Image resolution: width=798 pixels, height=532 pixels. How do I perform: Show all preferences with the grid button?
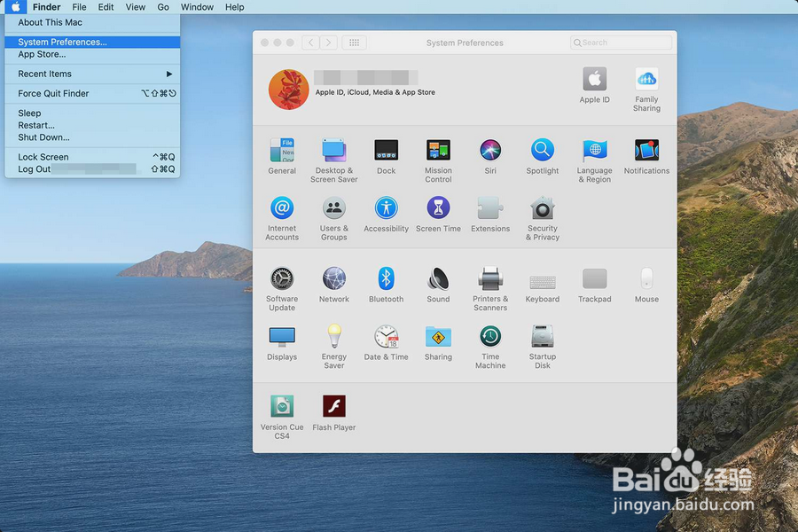point(354,43)
